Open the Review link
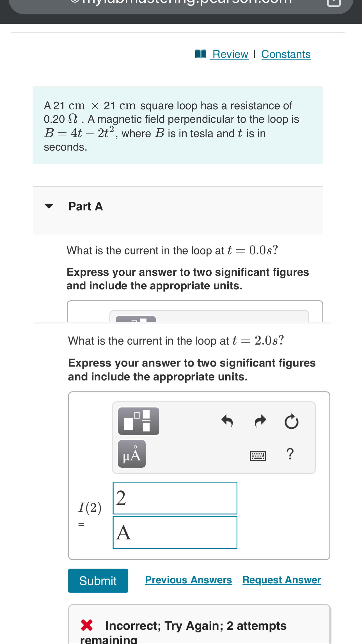362x644 pixels. coord(230,54)
